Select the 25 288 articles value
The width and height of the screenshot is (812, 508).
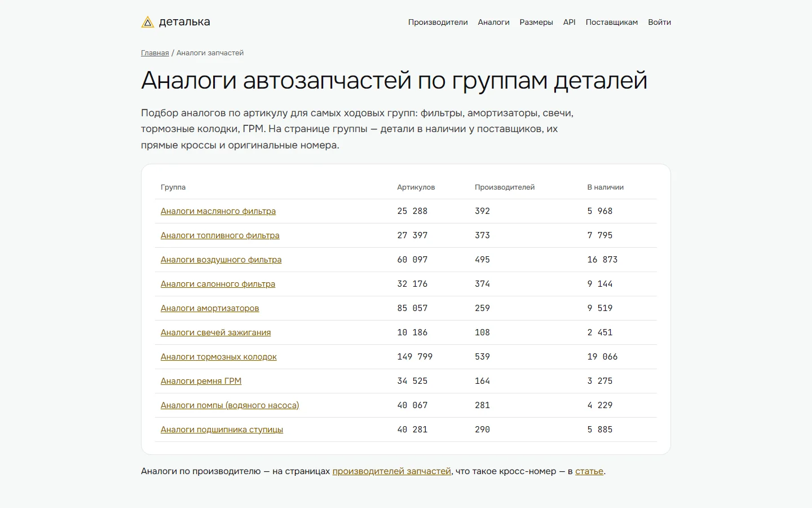pyautogui.click(x=412, y=211)
